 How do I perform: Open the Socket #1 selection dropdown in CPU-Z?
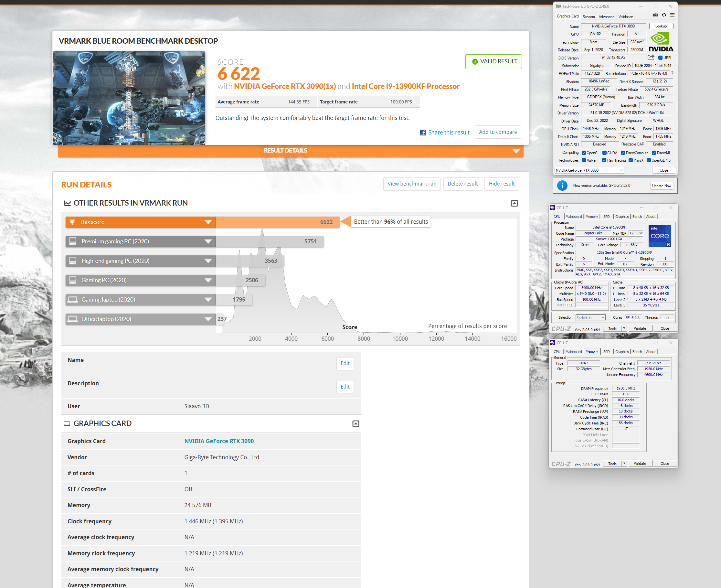(x=590, y=317)
